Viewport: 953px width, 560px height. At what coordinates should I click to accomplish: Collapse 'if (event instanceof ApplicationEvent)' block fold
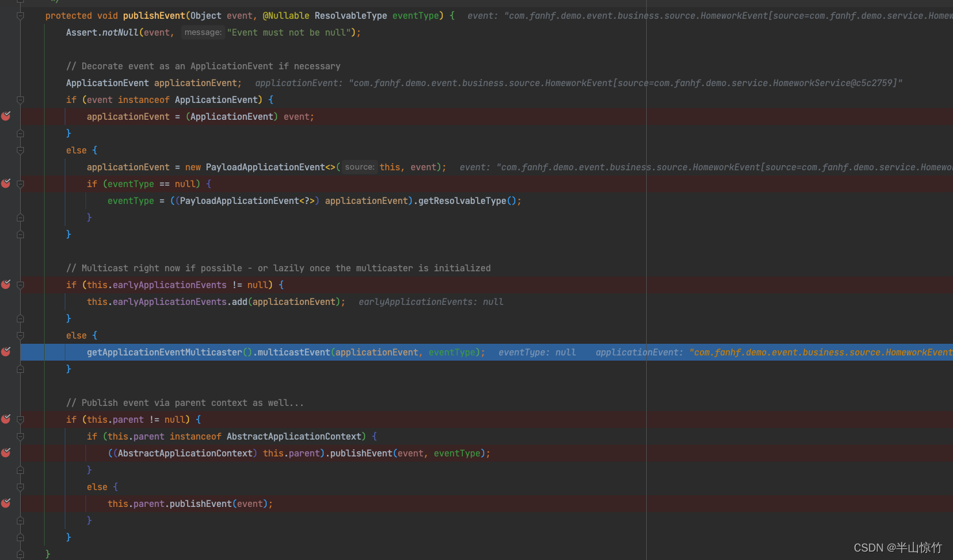[20, 100]
